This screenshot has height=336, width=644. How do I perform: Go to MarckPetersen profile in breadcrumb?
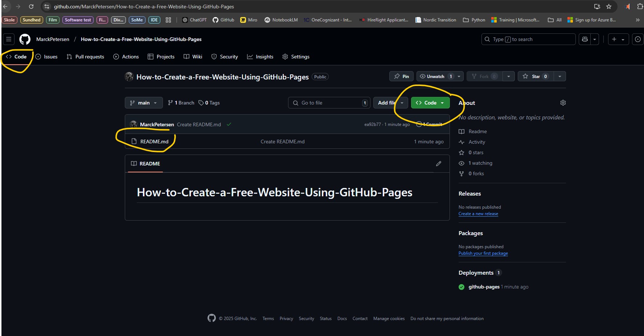coord(53,39)
